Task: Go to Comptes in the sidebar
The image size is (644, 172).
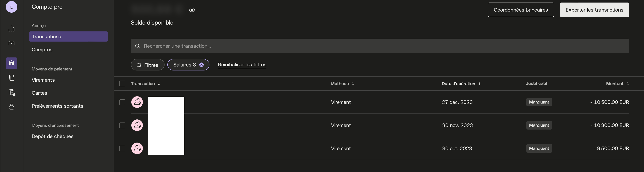Action: 42,50
